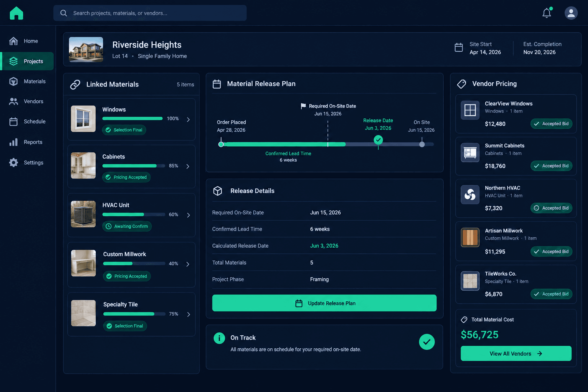Image resolution: width=588 pixels, height=392 pixels.
Task: Open Settings in the sidebar
Action: [x=28, y=163]
